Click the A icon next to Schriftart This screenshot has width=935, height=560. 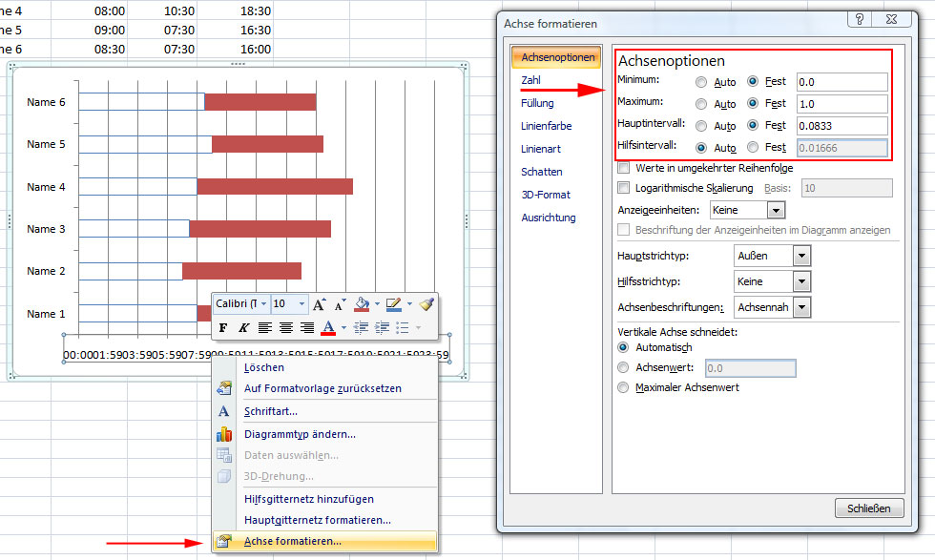point(223,411)
